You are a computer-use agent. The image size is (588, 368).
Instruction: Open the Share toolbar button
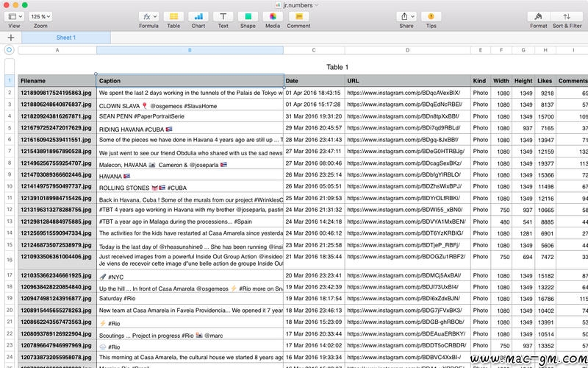click(406, 16)
